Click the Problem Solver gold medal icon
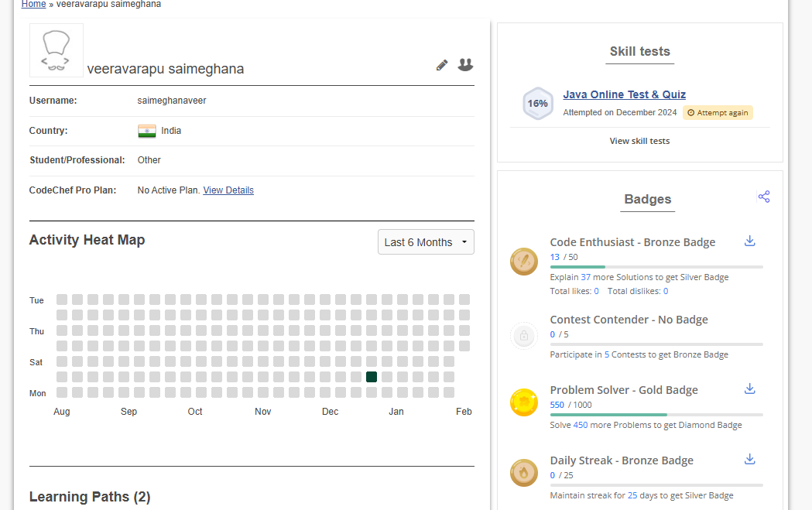This screenshot has width=812, height=510. click(524, 402)
